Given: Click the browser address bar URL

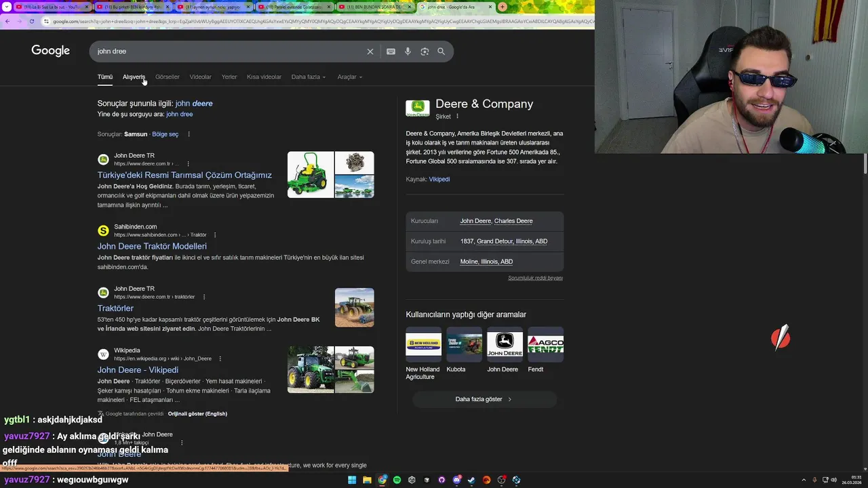Looking at the screenshot, I should click(319, 21).
